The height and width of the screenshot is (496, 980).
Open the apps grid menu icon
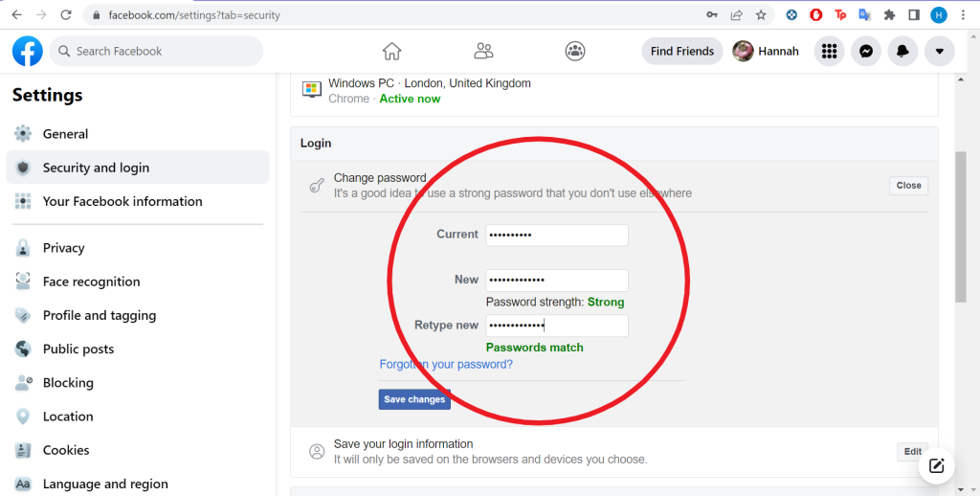coord(829,52)
